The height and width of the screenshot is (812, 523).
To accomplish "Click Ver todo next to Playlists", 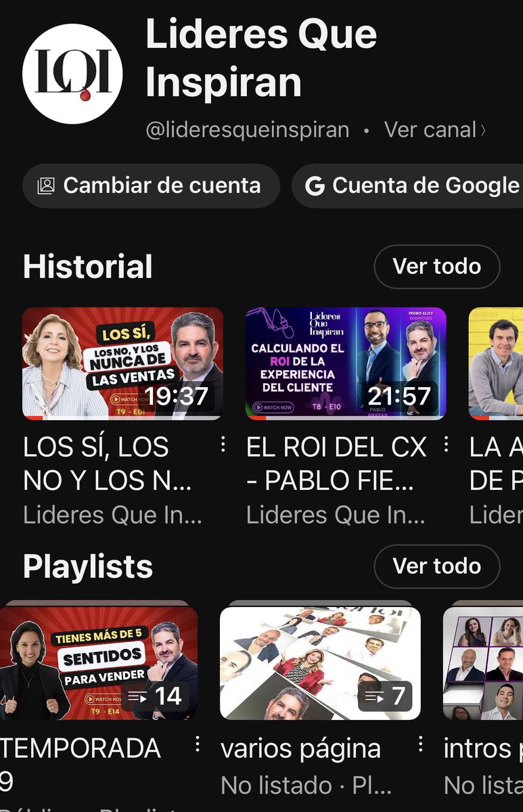I will 437,566.
